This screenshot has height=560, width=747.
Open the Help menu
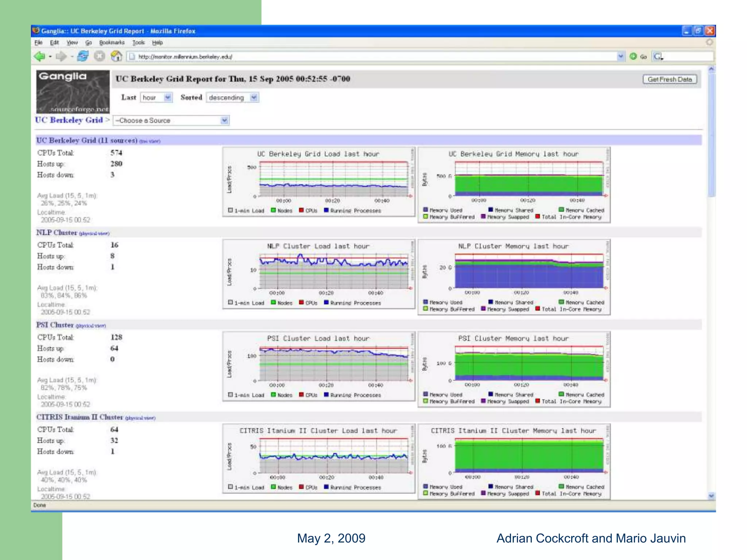point(158,43)
